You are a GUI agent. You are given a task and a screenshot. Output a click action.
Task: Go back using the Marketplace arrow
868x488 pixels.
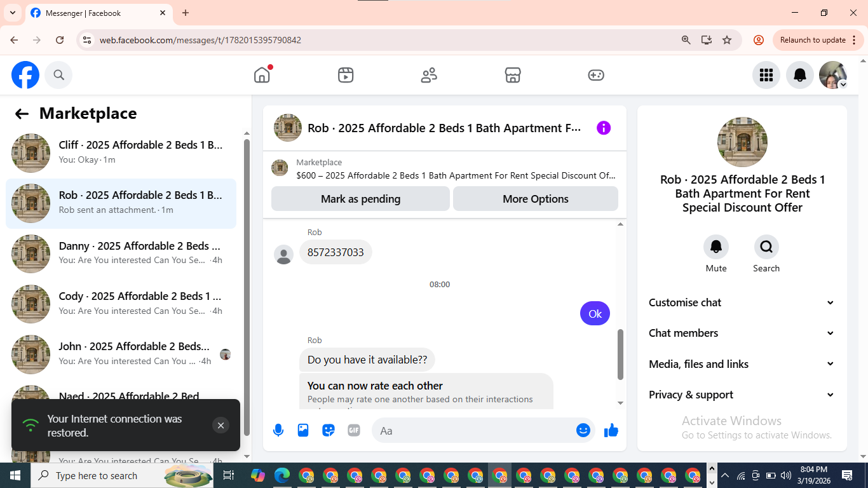point(22,114)
